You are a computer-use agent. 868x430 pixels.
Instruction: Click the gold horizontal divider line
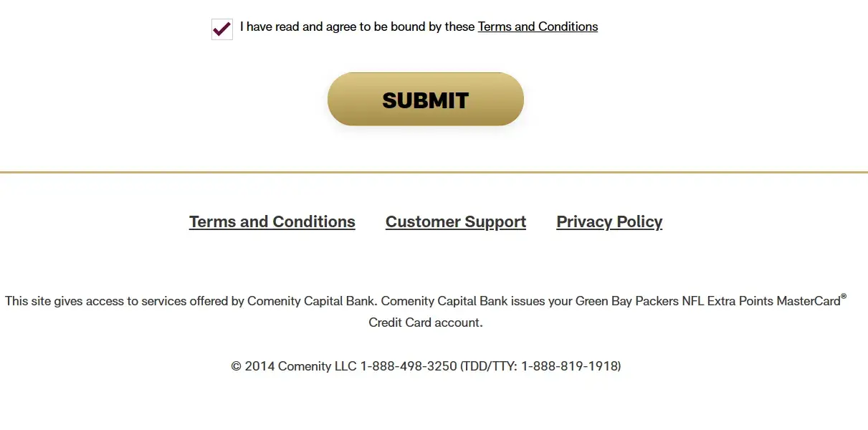click(434, 172)
